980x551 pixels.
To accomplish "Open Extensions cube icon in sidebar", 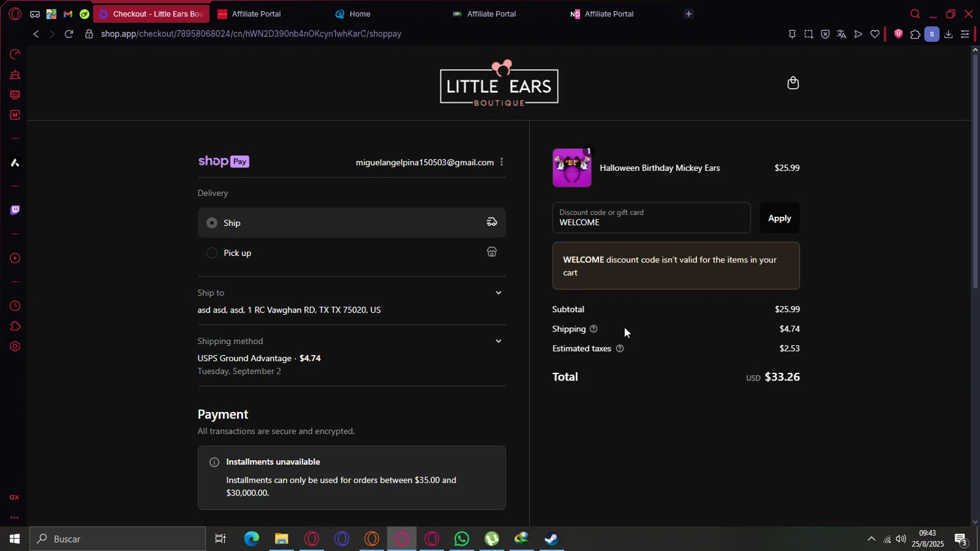I will click(14, 326).
